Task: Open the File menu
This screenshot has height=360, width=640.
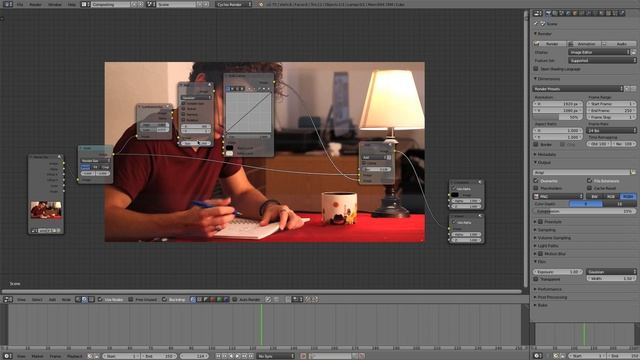Action: (x=20, y=4)
